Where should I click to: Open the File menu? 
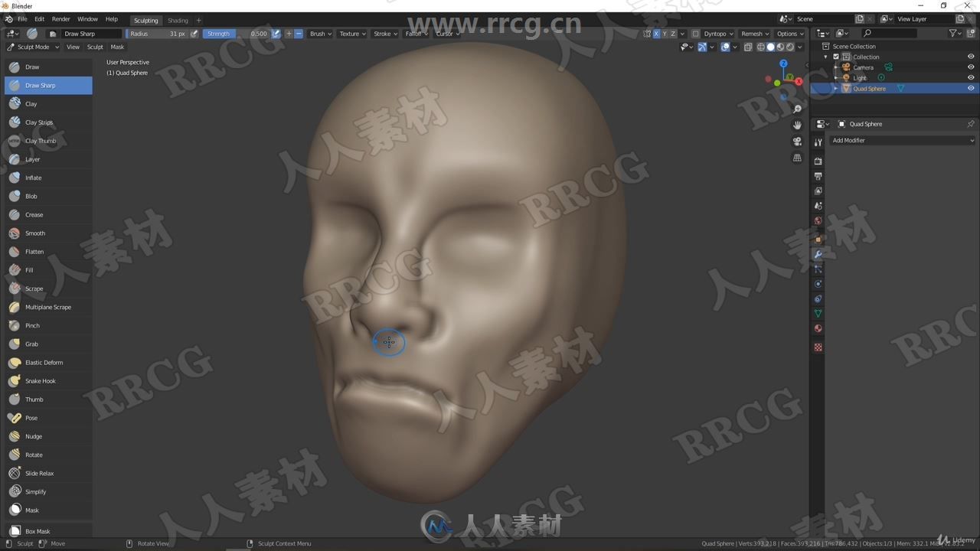pyautogui.click(x=22, y=19)
